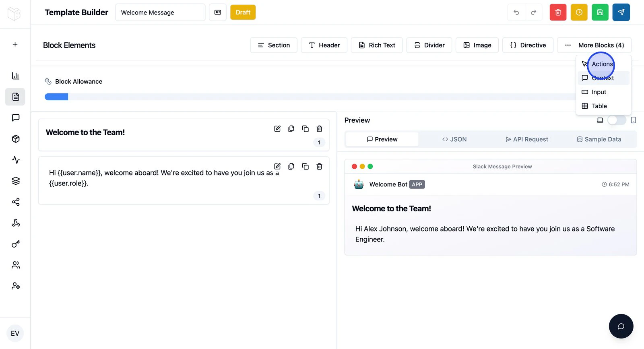Switch to the API Request tab
The height and width of the screenshot is (349, 644).
tap(527, 139)
